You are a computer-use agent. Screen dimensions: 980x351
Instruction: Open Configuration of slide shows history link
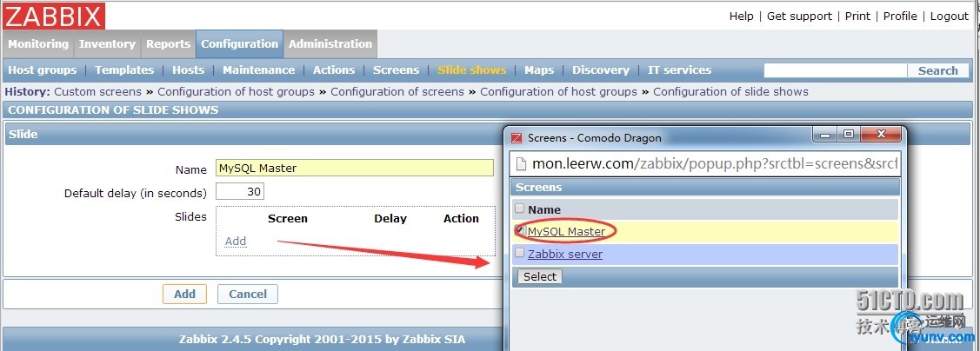(x=730, y=92)
